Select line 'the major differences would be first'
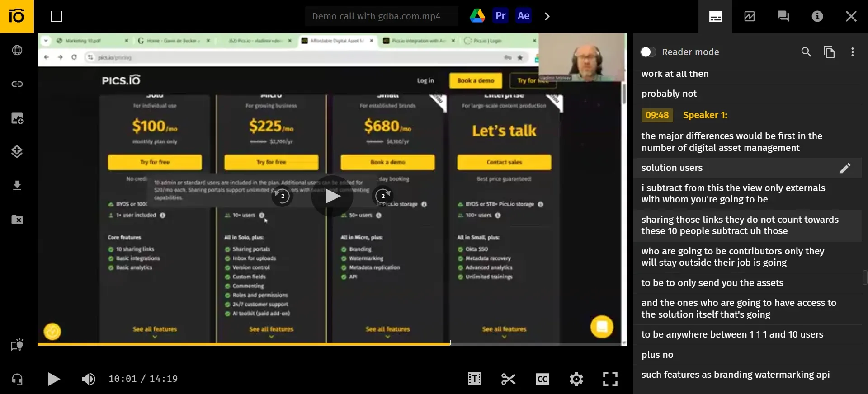The image size is (868, 394). coord(731,142)
